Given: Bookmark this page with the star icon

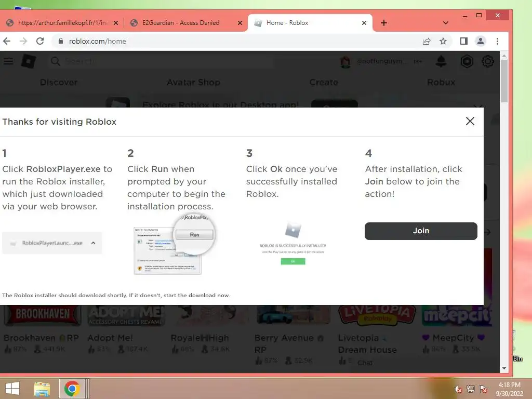Looking at the screenshot, I should [443, 41].
